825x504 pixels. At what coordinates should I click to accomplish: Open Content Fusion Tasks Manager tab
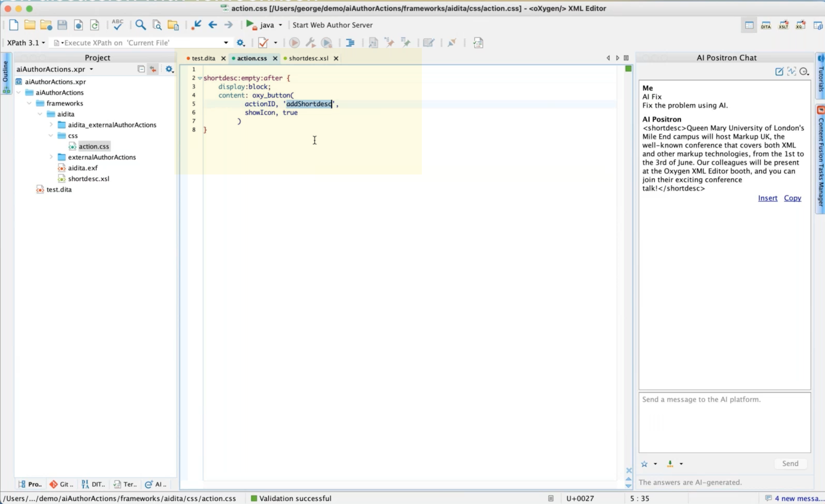pyautogui.click(x=820, y=159)
